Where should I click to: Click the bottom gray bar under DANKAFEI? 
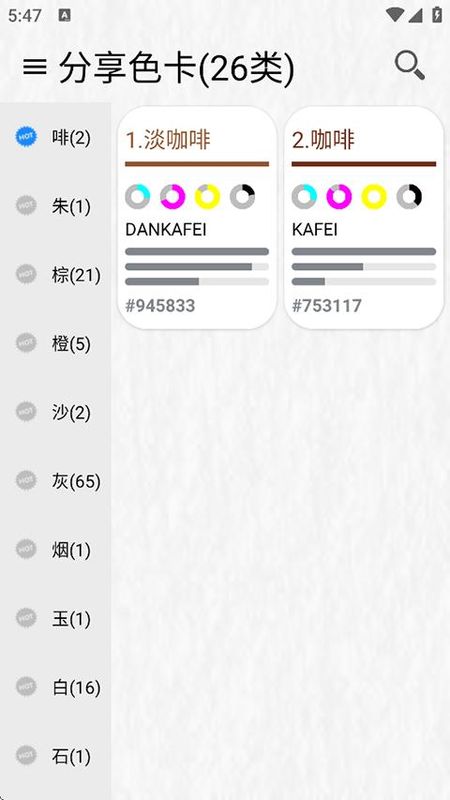coord(197,282)
